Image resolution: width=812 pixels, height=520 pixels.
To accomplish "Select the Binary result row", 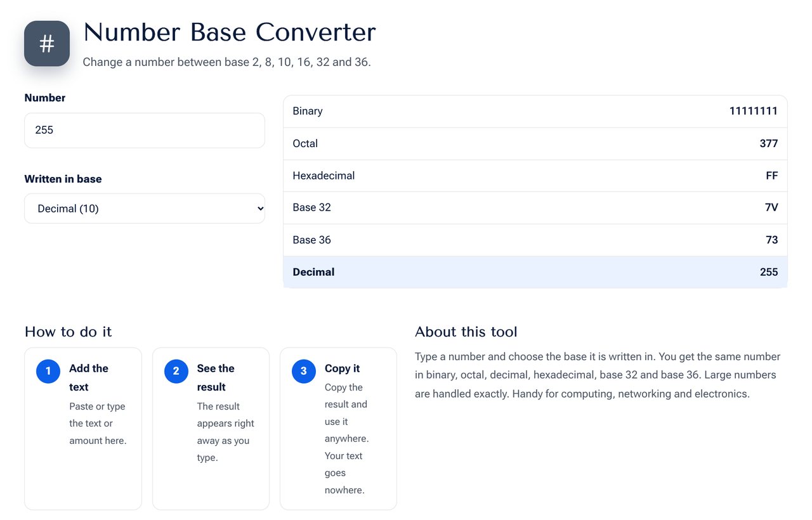I will pos(535,112).
